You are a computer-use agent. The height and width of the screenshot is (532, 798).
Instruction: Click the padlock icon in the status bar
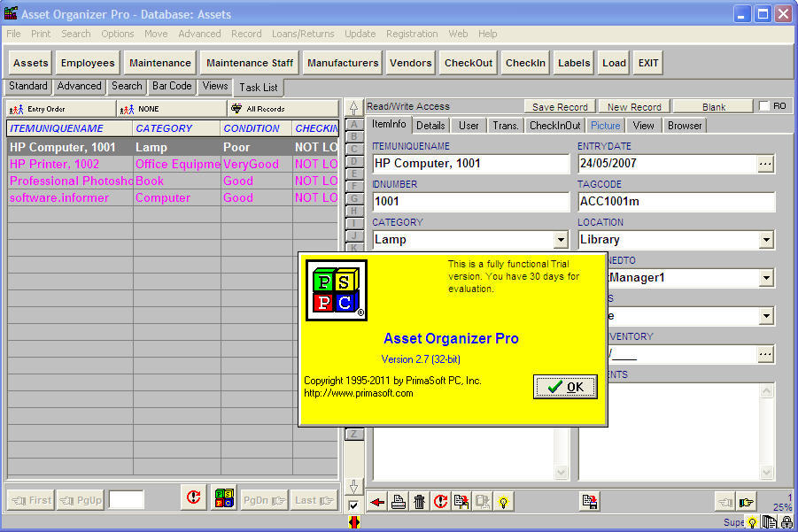click(786, 521)
